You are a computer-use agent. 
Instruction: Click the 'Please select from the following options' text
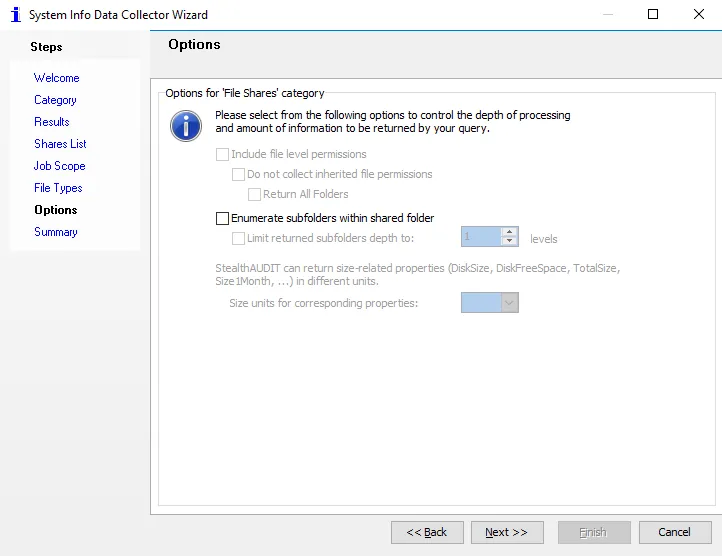(x=393, y=122)
